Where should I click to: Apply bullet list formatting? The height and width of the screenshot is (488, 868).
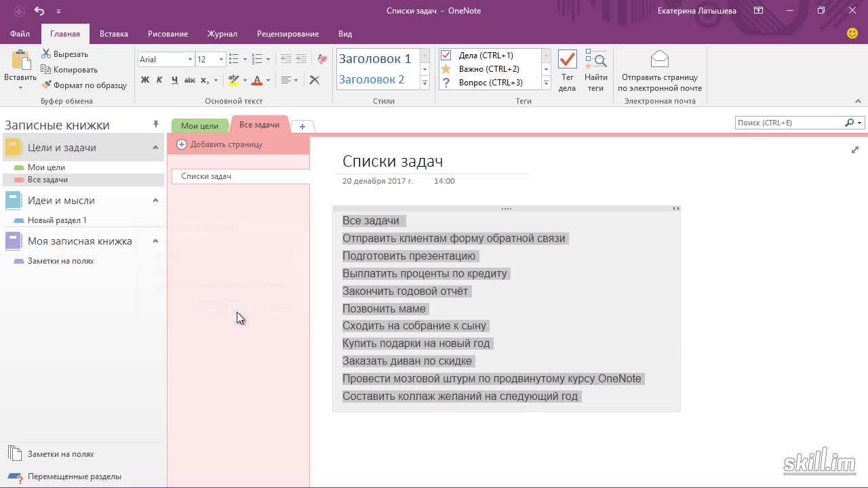click(233, 60)
